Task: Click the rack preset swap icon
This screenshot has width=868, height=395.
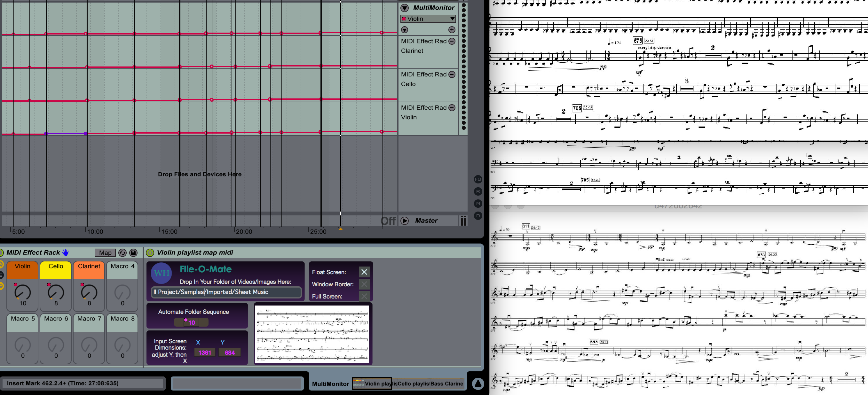Action: [123, 252]
